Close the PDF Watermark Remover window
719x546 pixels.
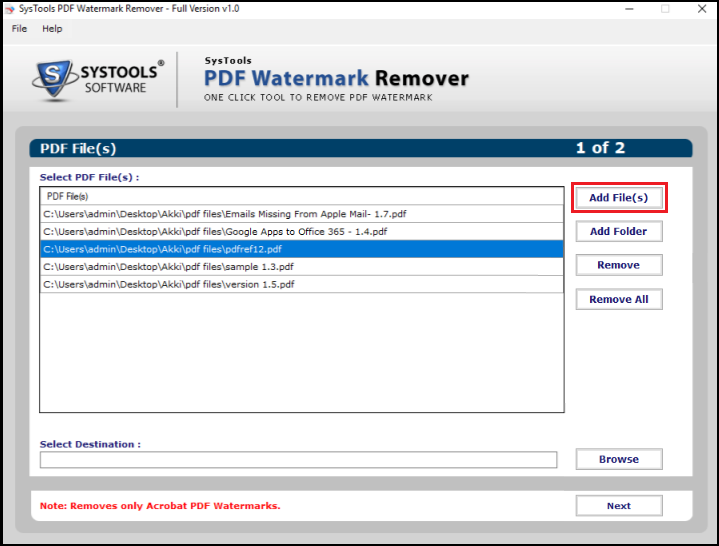702,9
